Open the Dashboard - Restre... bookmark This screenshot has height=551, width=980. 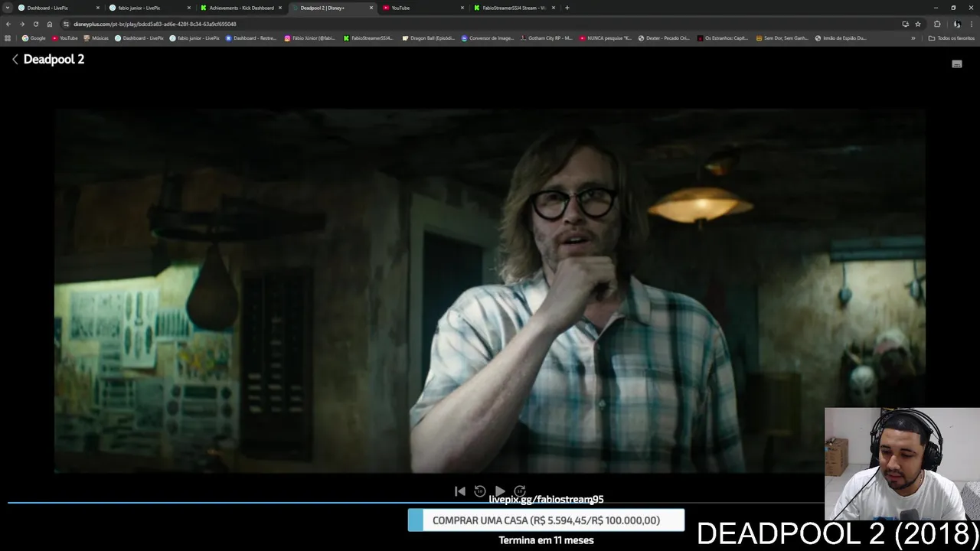[x=250, y=38]
